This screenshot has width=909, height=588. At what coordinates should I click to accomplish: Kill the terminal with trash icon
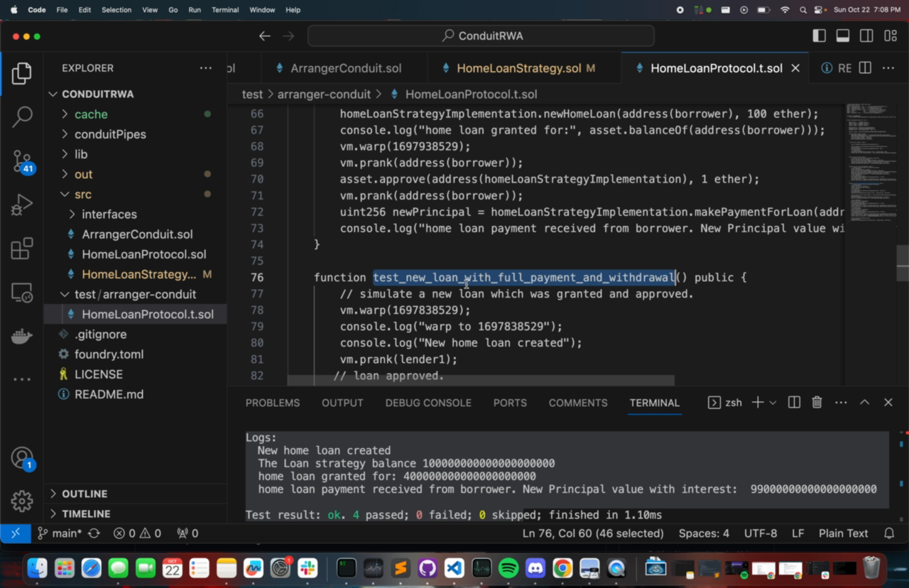point(817,403)
